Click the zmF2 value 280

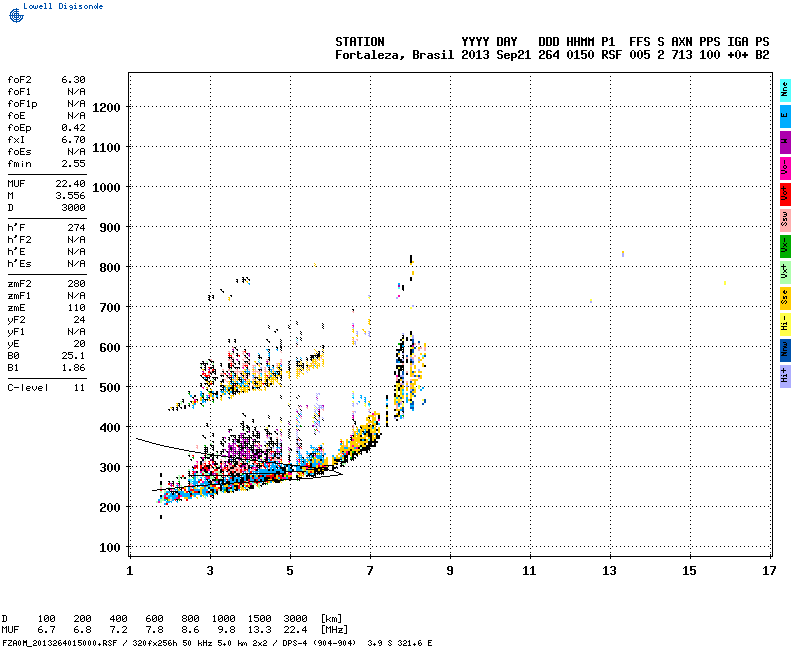[x=77, y=284]
